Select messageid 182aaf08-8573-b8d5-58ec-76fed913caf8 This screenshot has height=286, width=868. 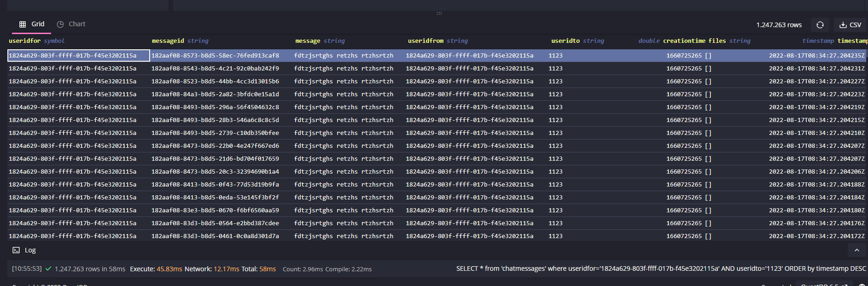click(215, 55)
